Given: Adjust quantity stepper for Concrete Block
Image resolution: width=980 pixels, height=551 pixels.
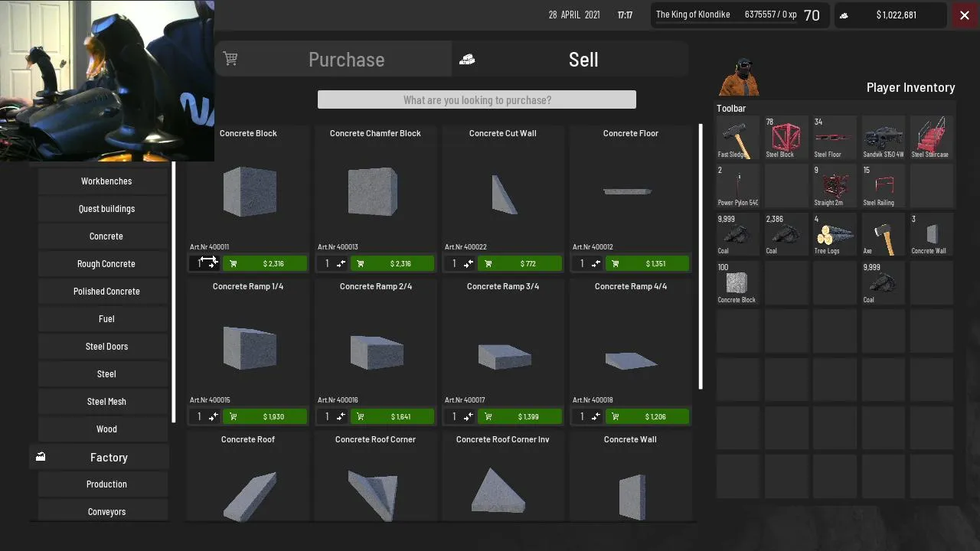Looking at the screenshot, I should (x=204, y=263).
